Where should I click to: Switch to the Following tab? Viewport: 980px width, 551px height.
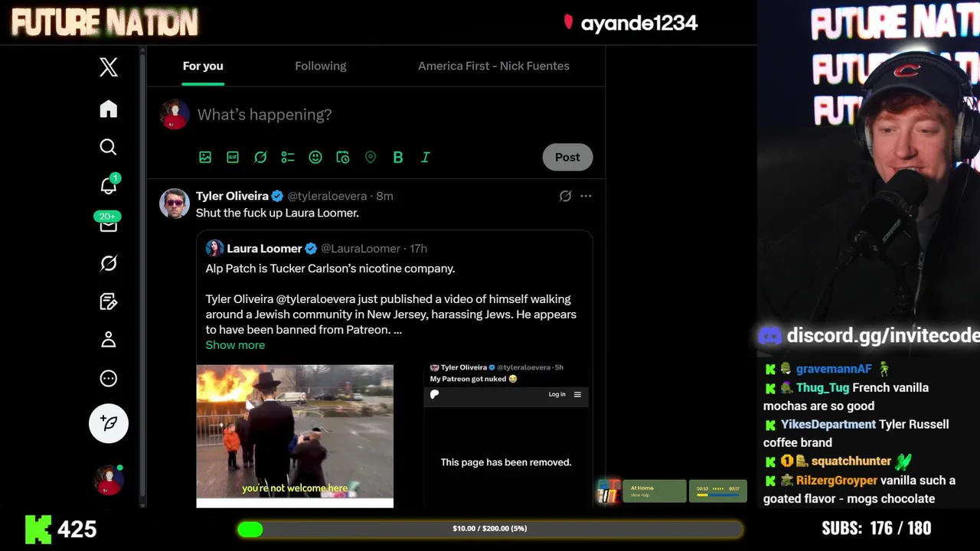point(321,66)
